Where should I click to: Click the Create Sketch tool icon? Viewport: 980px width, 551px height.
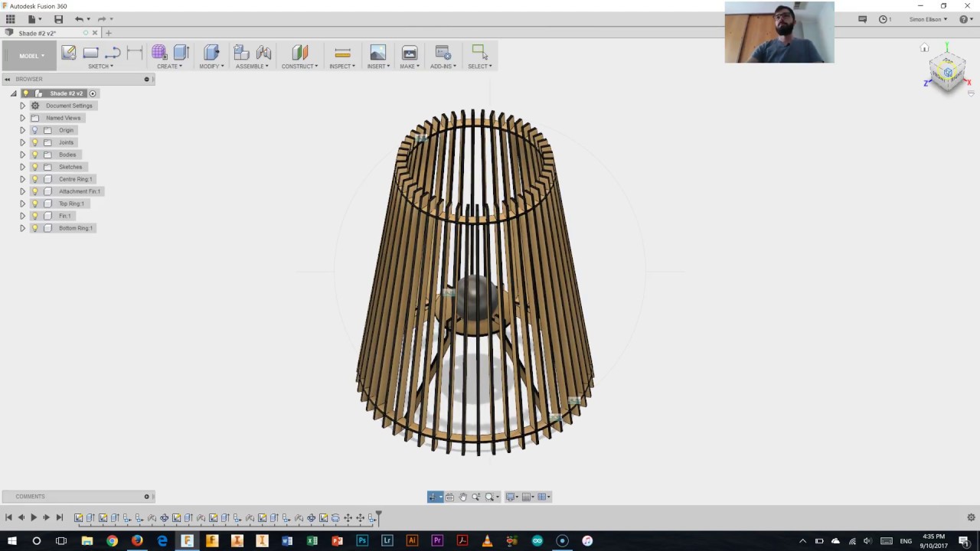[68, 52]
